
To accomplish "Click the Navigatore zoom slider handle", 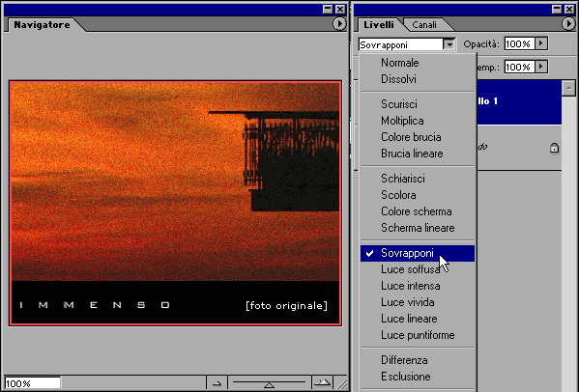I will [x=269, y=385].
